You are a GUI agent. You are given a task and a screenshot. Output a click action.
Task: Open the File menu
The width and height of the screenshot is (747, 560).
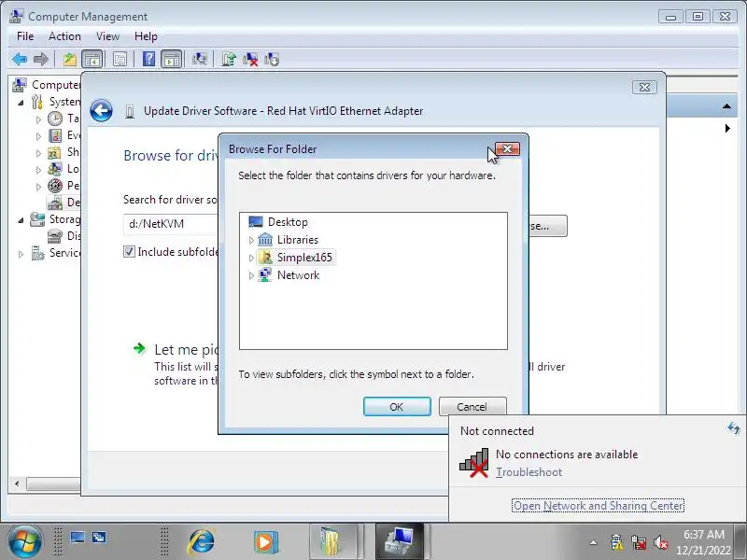(25, 36)
